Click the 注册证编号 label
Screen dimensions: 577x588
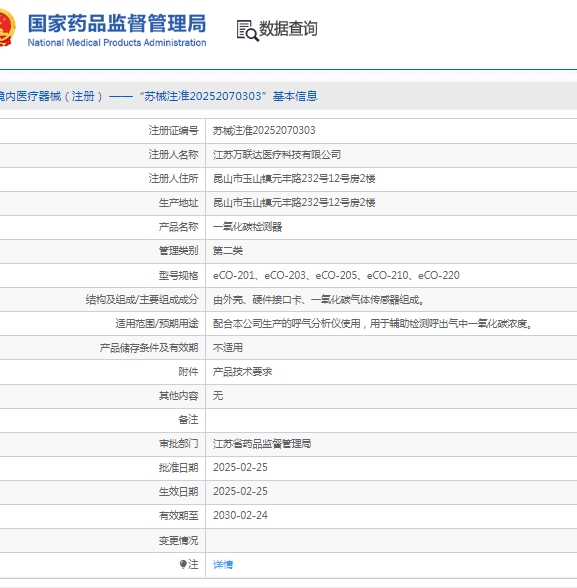point(173,130)
